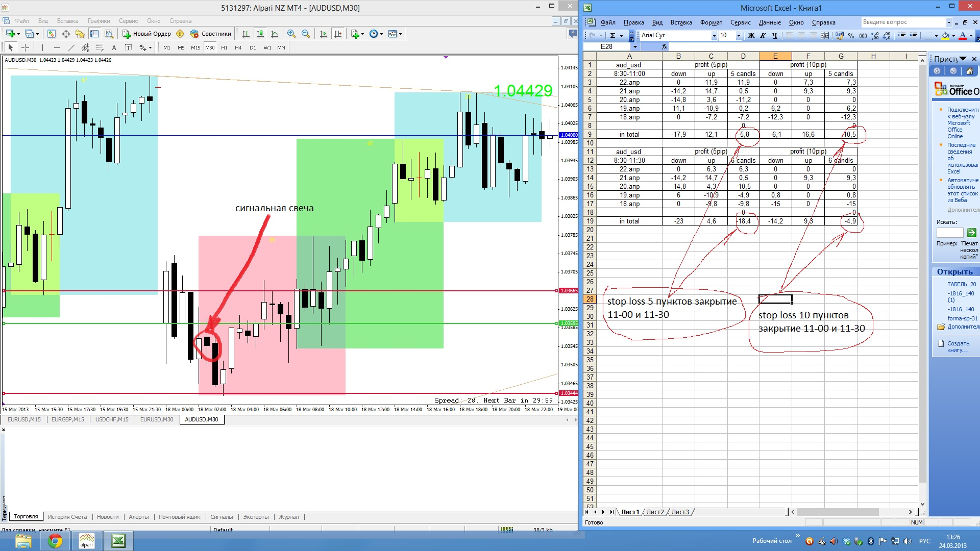Open Графики menu in MT4
The height and width of the screenshot is (551, 980).
pyautogui.click(x=99, y=21)
